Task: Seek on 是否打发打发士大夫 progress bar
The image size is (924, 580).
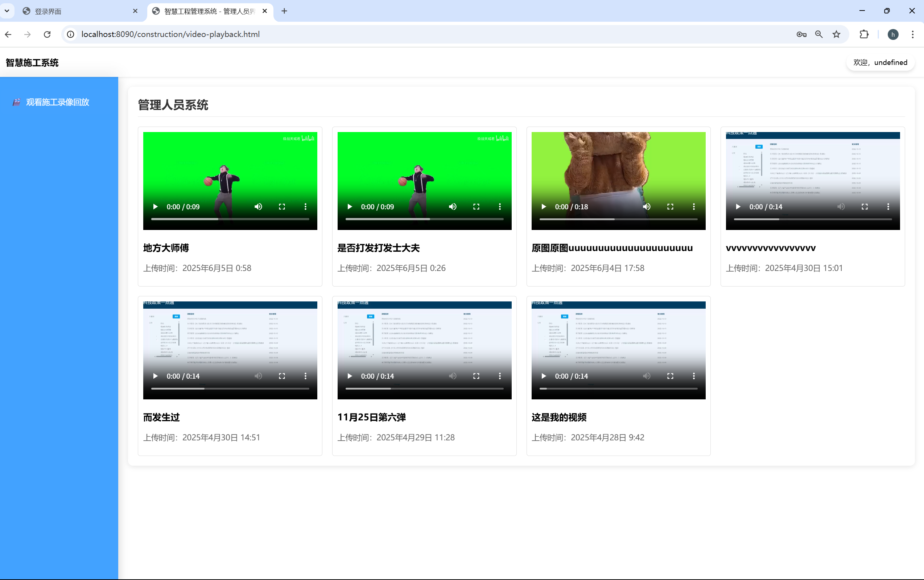Action: pyautogui.click(x=424, y=219)
